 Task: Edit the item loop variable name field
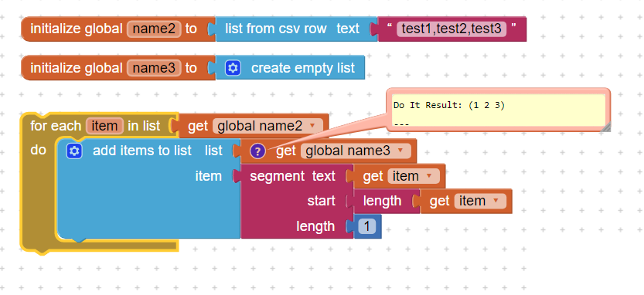104,126
